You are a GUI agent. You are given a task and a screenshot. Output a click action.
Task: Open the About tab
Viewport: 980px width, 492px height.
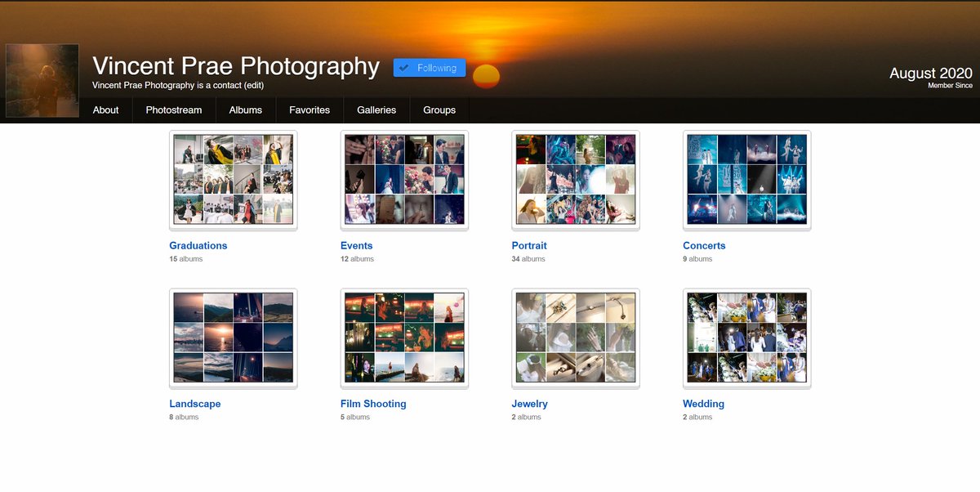coord(105,110)
